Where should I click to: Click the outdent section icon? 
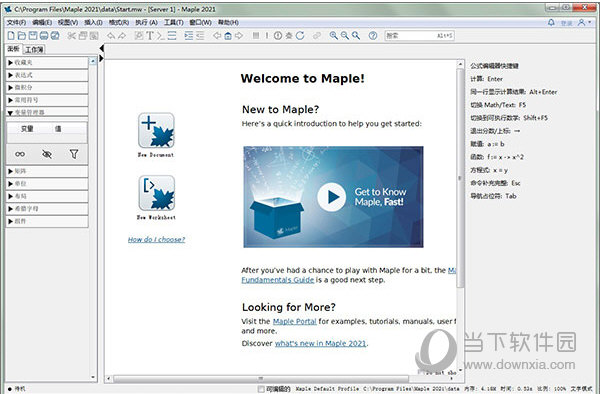[200, 36]
